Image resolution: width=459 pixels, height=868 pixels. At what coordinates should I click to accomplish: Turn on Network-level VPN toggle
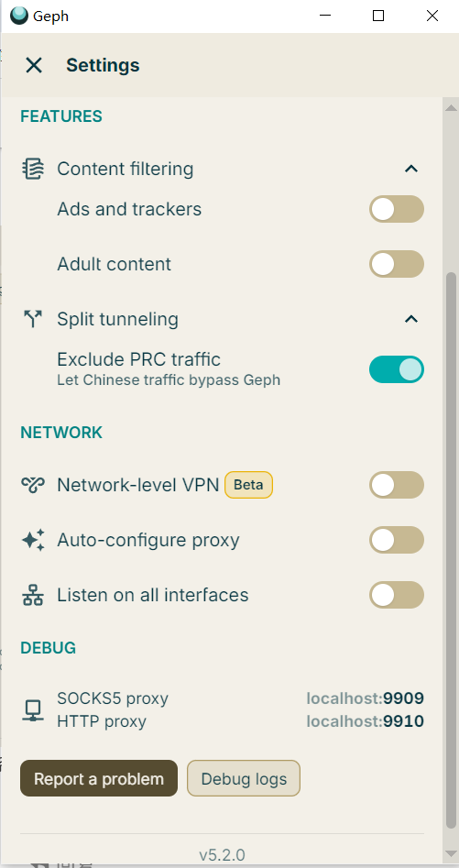(397, 485)
